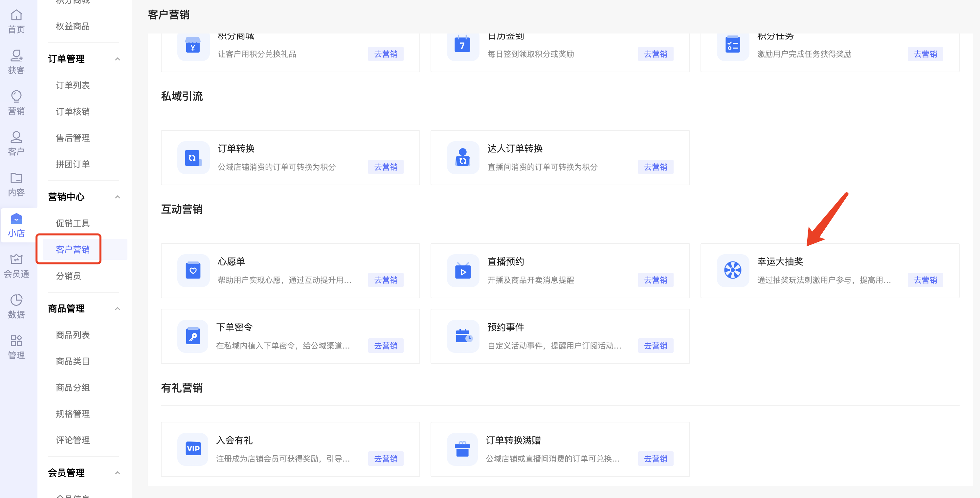Click the 预约事件 card title
980x498 pixels.
coord(505,328)
